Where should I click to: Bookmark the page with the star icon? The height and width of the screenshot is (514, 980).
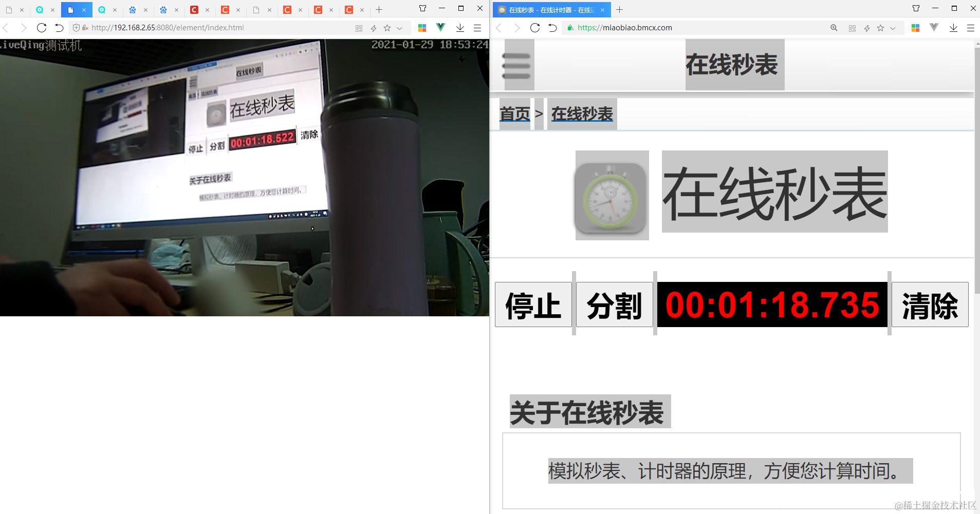(387, 28)
